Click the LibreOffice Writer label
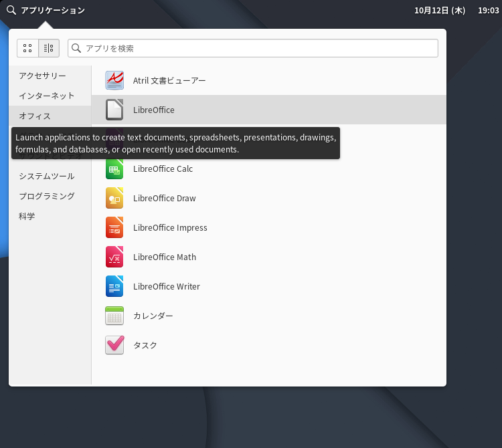 click(167, 286)
